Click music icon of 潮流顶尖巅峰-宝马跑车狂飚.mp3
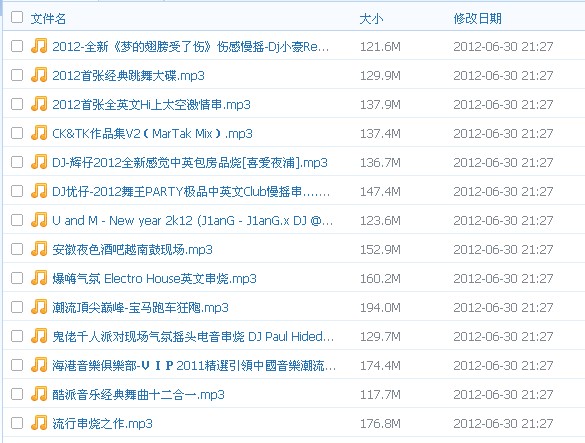 pos(39,307)
